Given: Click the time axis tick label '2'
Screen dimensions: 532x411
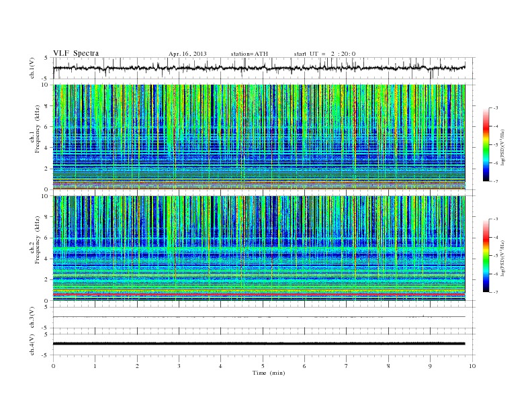Looking at the screenshot, I should tap(137, 366).
